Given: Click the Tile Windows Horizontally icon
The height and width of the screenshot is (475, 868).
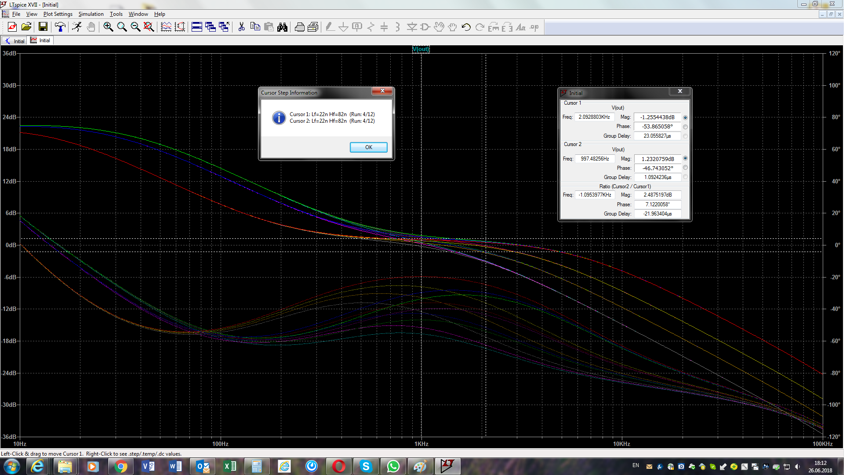Looking at the screenshot, I should coord(197,27).
